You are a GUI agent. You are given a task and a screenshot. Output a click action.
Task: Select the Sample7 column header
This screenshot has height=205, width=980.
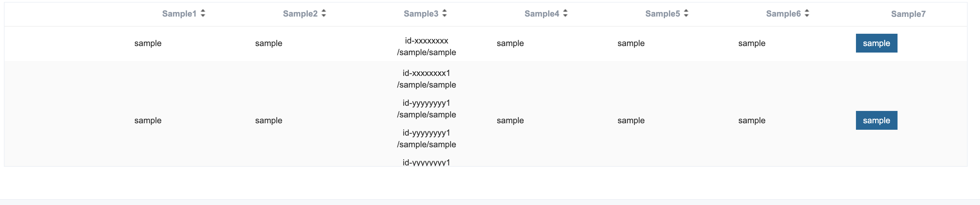[x=909, y=13]
